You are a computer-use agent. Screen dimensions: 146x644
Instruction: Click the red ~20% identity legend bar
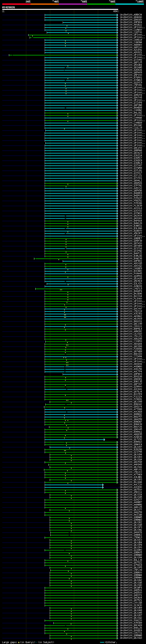[16, 4]
